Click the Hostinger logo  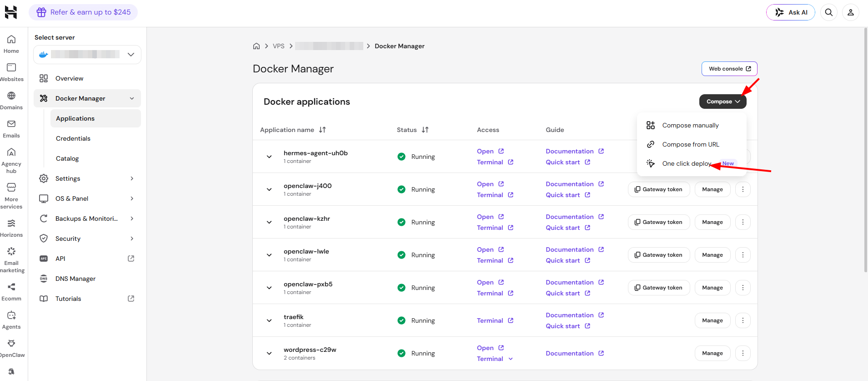point(11,12)
